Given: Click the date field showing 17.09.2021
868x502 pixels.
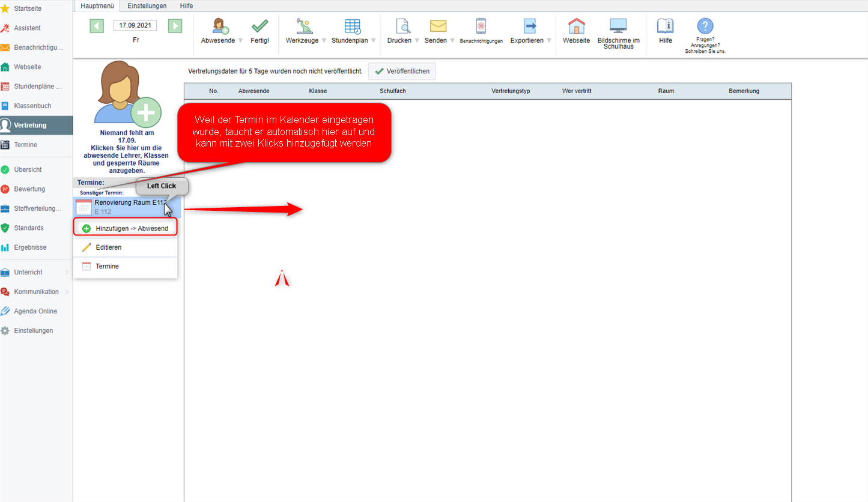Looking at the screenshot, I should point(135,26).
